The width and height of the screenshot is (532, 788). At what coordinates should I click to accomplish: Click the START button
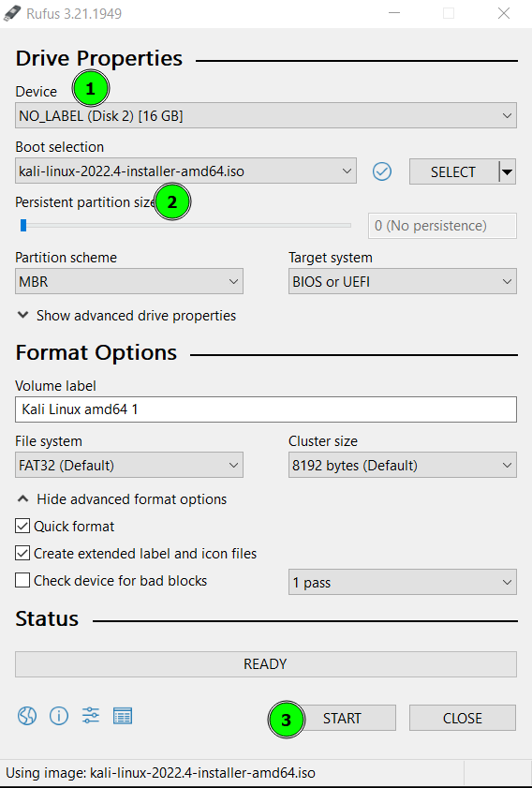click(x=342, y=718)
